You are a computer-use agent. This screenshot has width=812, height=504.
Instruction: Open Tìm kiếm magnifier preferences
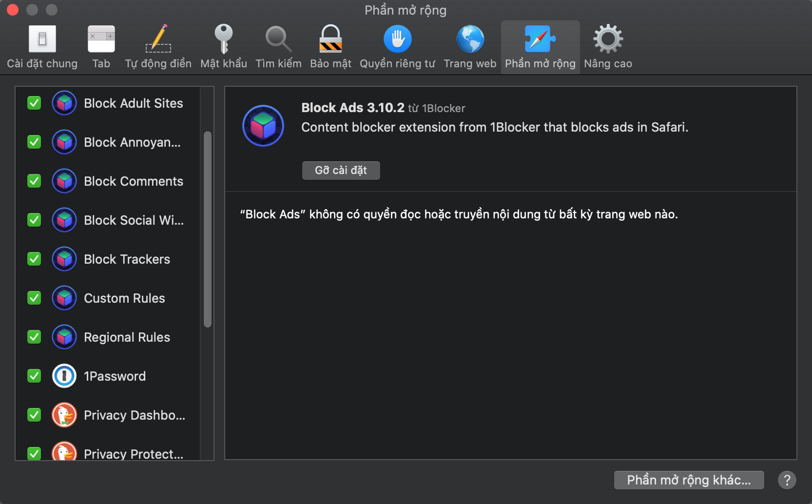coord(278,47)
